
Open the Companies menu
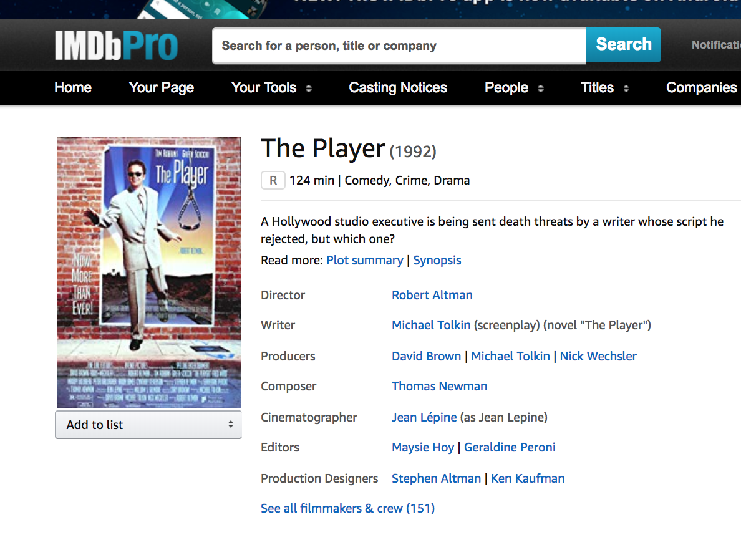point(701,87)
